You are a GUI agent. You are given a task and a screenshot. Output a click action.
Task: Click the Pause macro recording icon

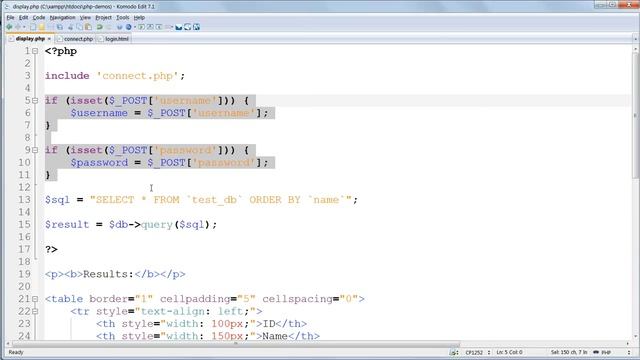click(150, 27)
